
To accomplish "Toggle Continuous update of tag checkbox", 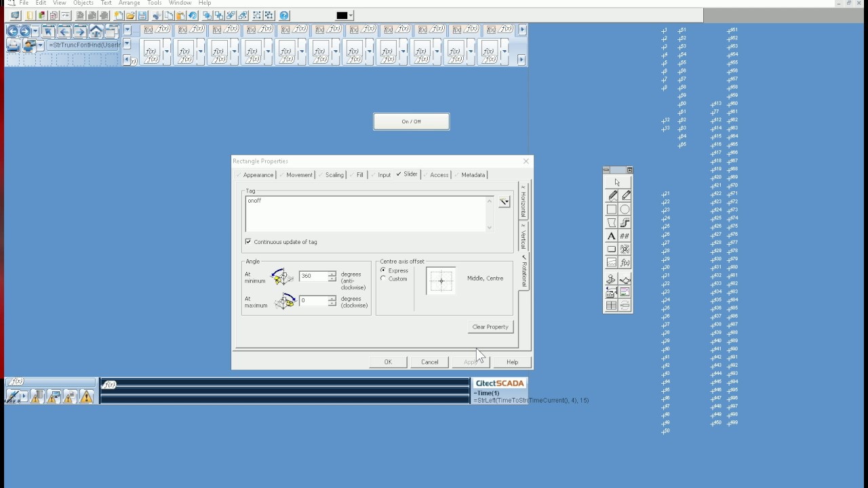I will click(248, 242).
